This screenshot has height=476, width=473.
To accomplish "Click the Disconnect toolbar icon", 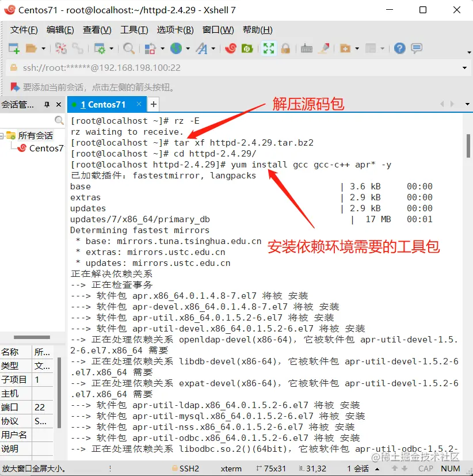I will tap(60, 48).
